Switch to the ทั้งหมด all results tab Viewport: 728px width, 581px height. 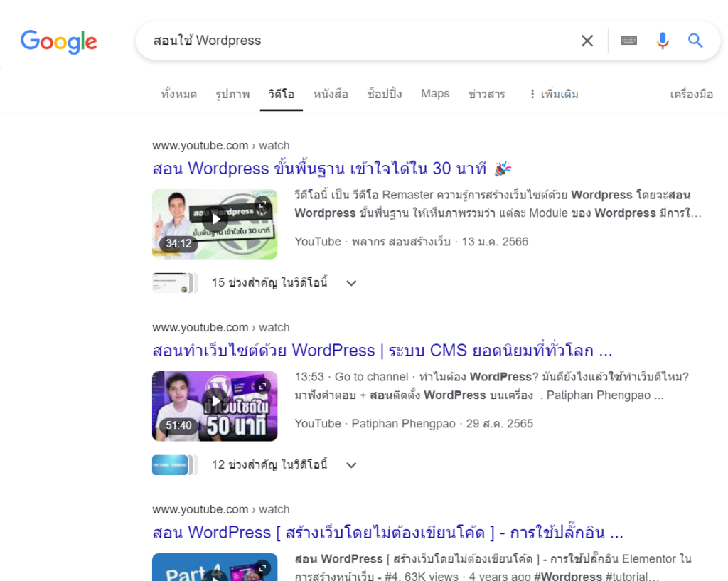178,95
